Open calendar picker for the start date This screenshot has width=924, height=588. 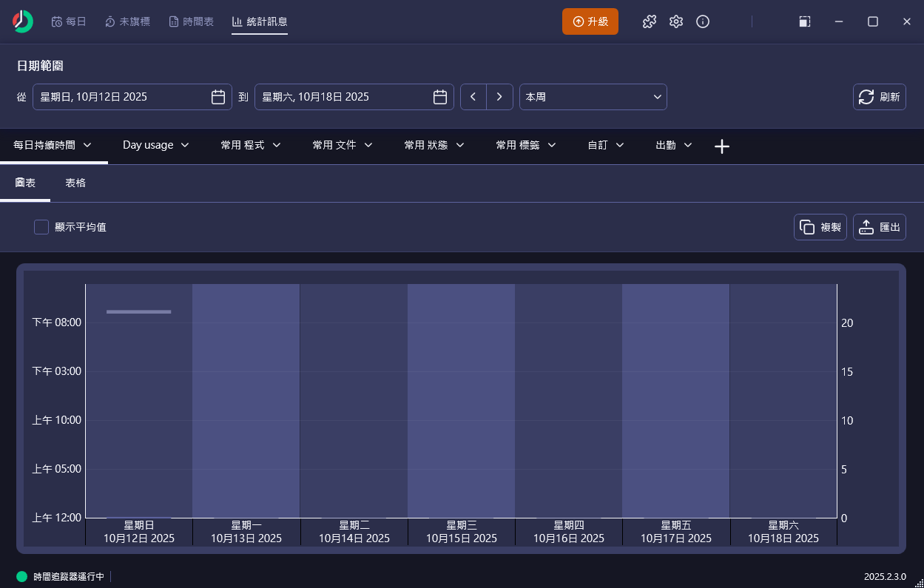[218, 97]
